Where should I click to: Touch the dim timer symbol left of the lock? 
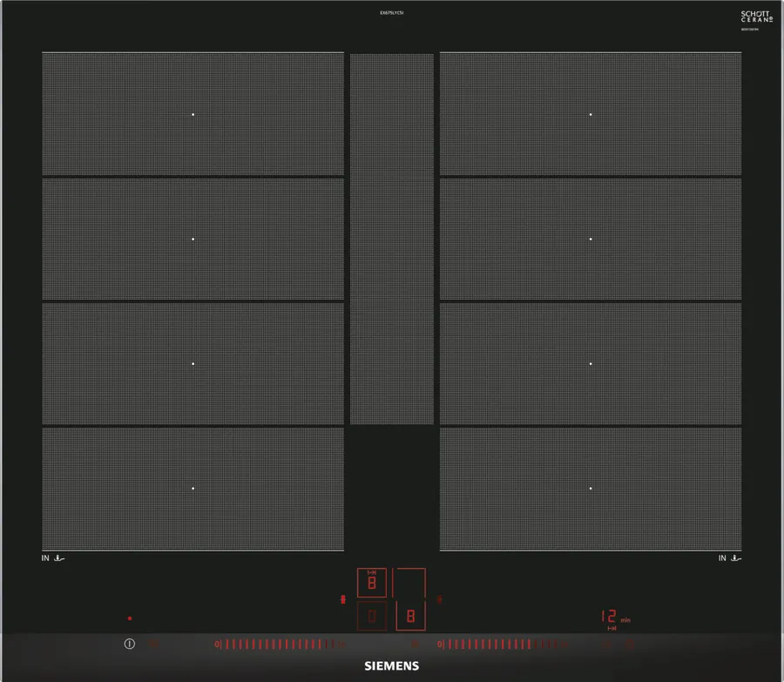606,645
